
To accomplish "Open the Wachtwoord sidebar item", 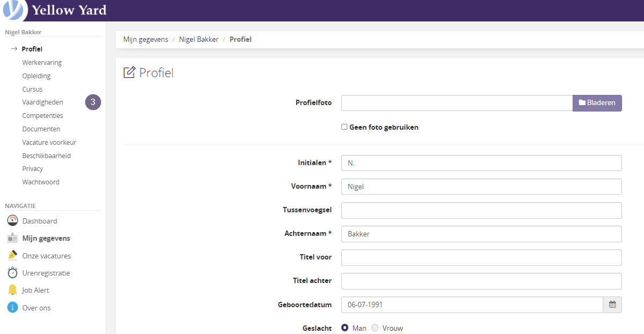I will click(x=41, y=182).
